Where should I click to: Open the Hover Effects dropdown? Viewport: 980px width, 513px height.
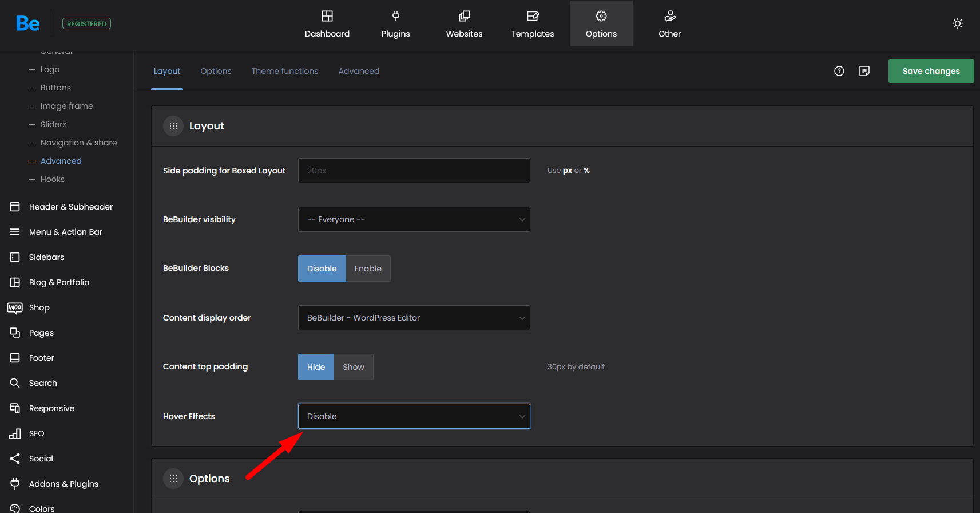414,416
